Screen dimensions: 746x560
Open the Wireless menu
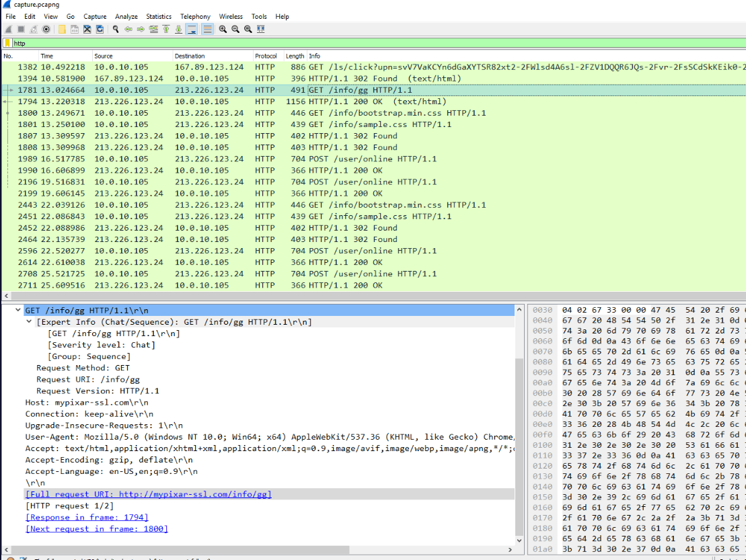pos(231,16)
